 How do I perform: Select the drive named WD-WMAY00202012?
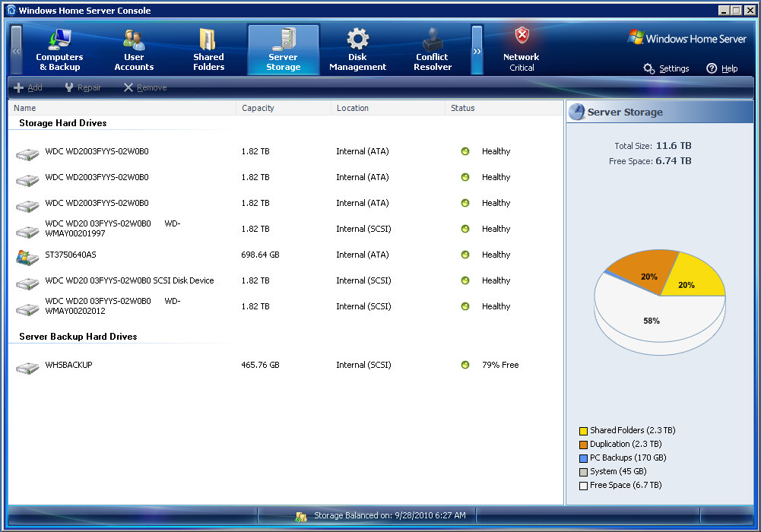[113, 306]
